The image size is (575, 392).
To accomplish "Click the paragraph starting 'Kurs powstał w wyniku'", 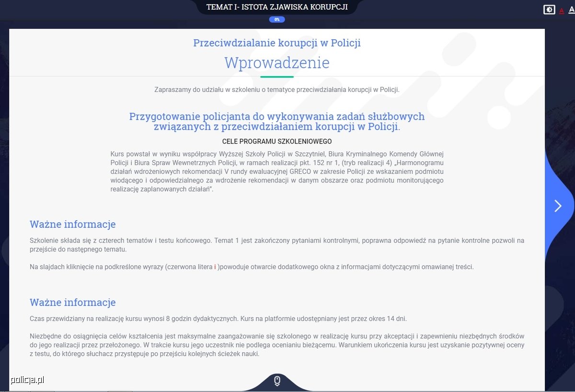I will (277, 171).
